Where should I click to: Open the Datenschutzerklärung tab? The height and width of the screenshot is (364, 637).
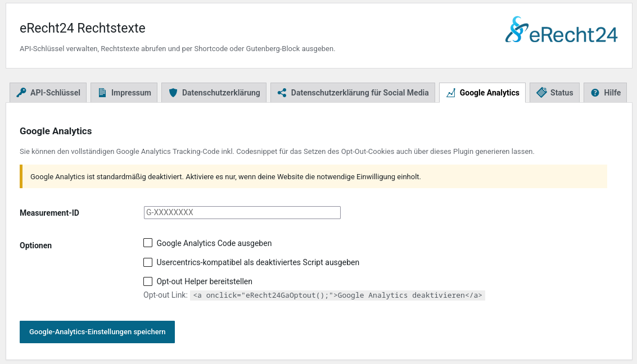pos(214,93)
